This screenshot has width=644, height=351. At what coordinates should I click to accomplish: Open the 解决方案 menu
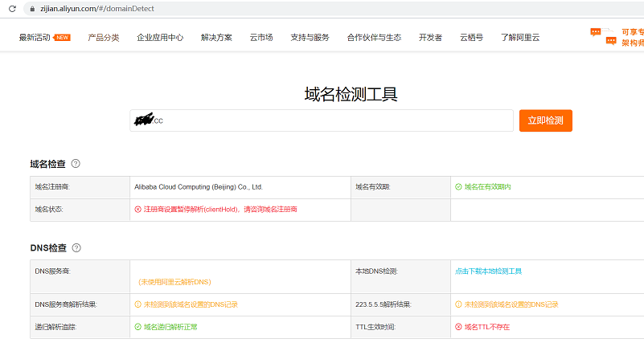(216, 38)
